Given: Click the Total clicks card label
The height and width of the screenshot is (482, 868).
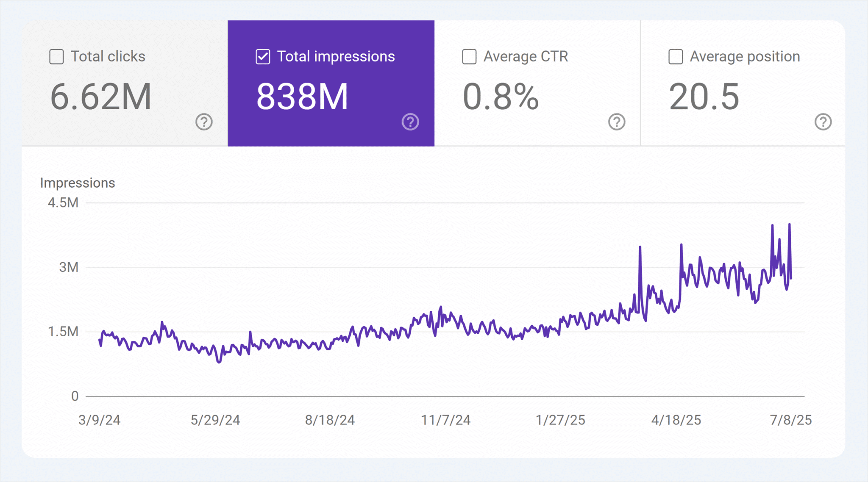Looking at the screenshot, I should pos(108,56).
